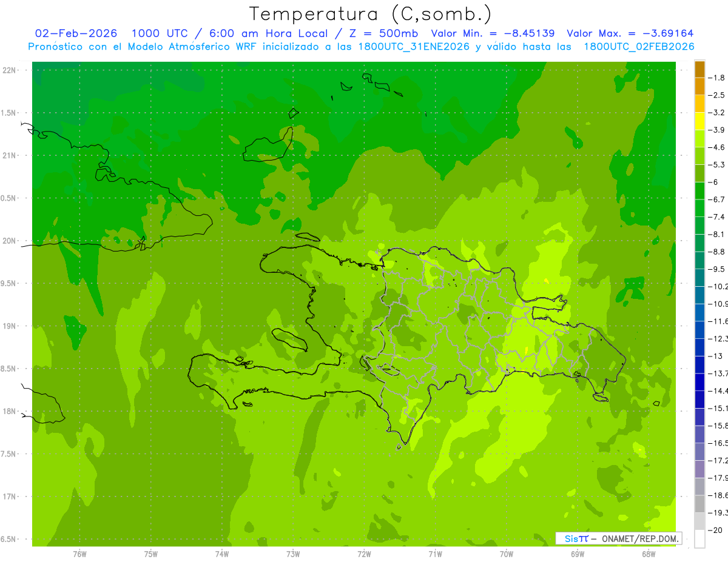Image resolution: width=728 pixels, height=562 pixels.
Task: Click the '73W' longitude axis label
Action: coord(293,554)
